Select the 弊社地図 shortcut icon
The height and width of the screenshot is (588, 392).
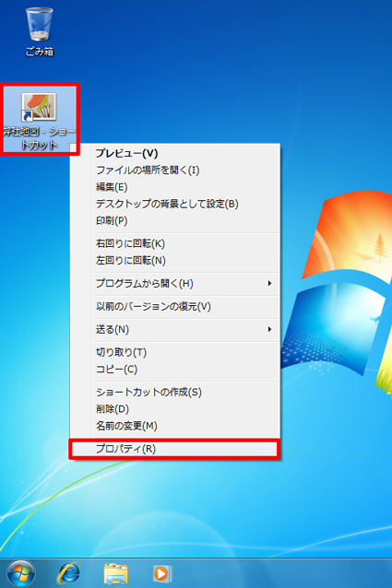pyautogui.click(x=40, y=119)
